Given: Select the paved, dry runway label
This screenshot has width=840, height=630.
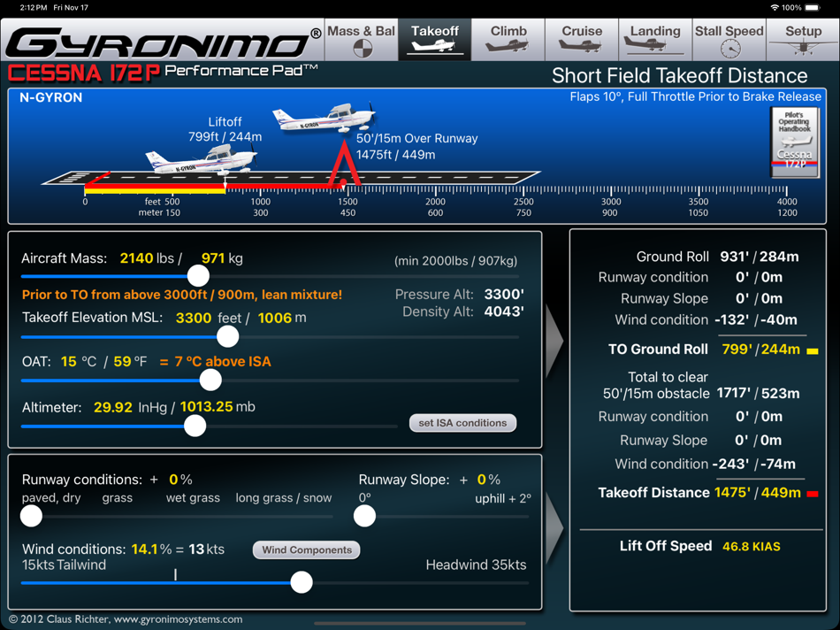Looking at the screenshot, I should tap(51, 498).
